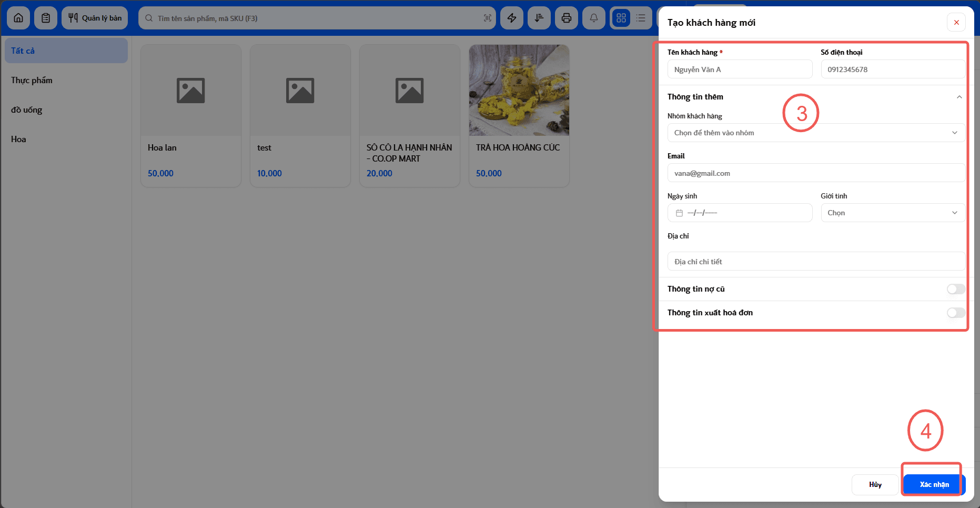Select the Hoa lan product card
Screen dimensions: 980x508
tap(191, 116)
